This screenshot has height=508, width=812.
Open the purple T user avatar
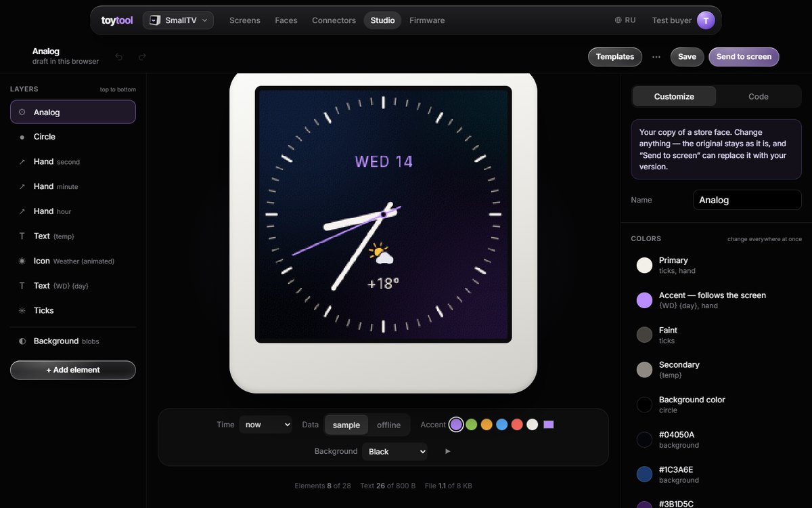706,20
